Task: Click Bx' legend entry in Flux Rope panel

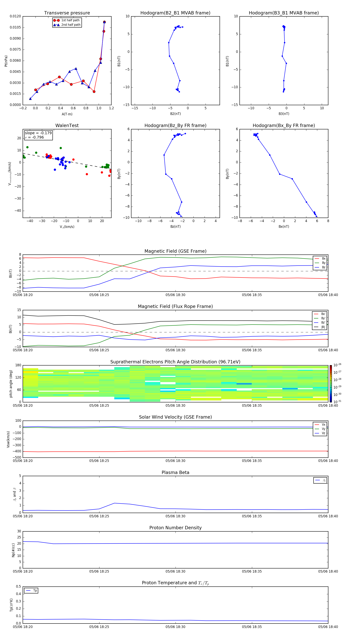Action: click(x=320, y=314)
